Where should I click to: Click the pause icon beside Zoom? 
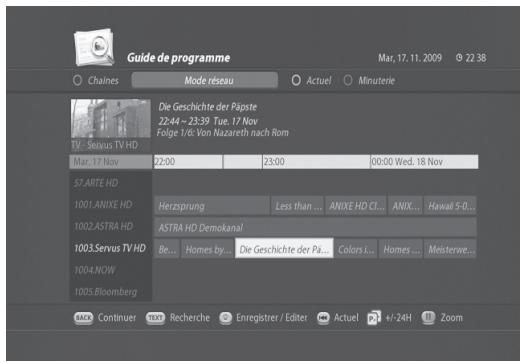click(x=428, y=317)
